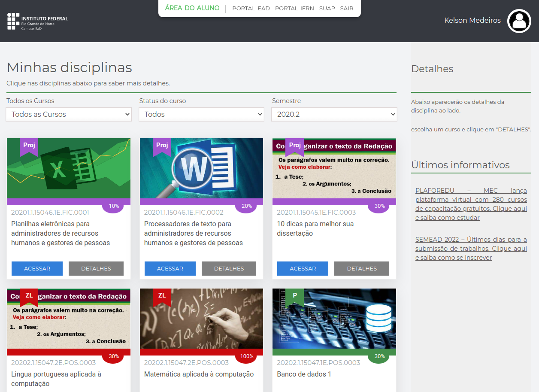The height and width of the screenshot is (392, 539).
Task: Open the Todos os Cursos dropdown
Action: [69, 114]
